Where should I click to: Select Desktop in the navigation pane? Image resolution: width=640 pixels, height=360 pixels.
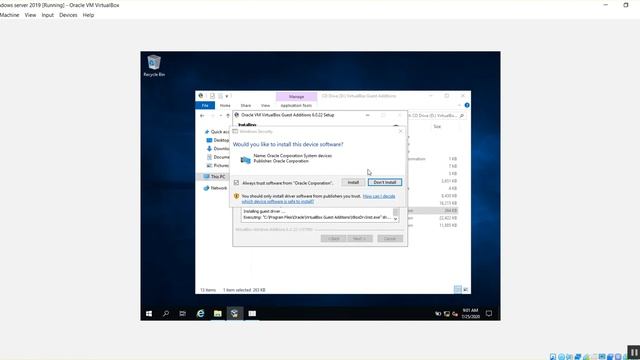[x=218, y=140]
